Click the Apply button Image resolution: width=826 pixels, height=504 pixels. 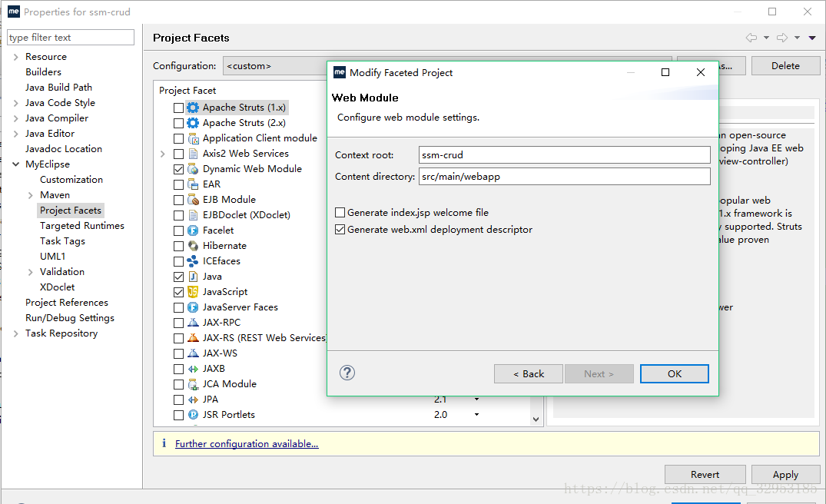[x=785, y=475]
